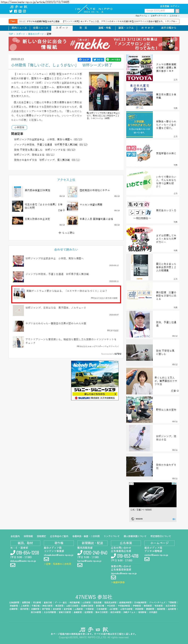
Task: Open the Instagram icon in the header
Action: [x=24, y=11]
